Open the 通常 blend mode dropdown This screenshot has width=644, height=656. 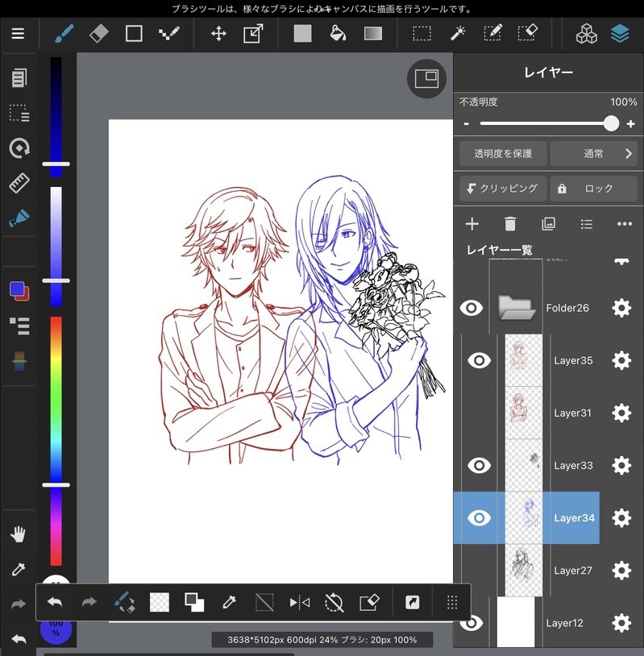(x=594, y=154)
